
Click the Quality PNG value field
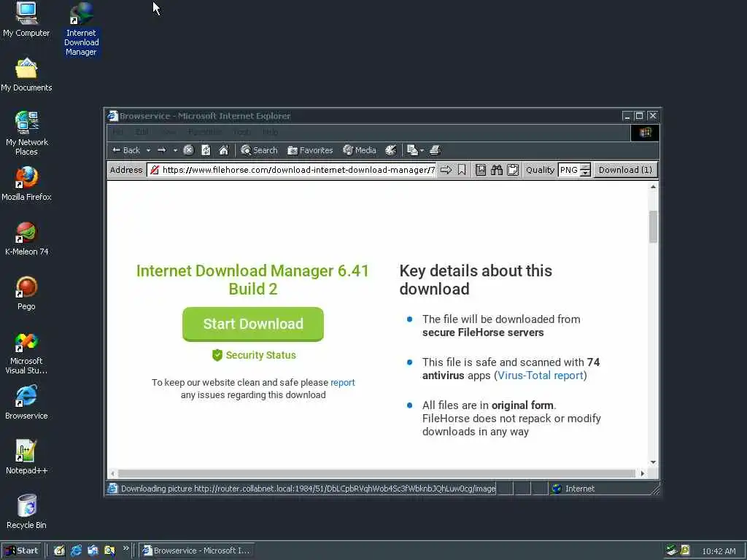pyautogui.click(x=569, y=170)
